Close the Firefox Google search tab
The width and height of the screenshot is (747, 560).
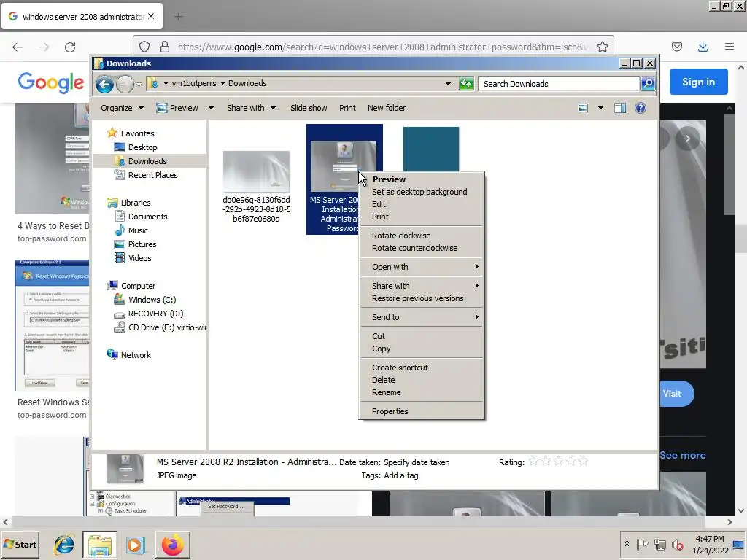pyautogui.click(x=151, y=16)
